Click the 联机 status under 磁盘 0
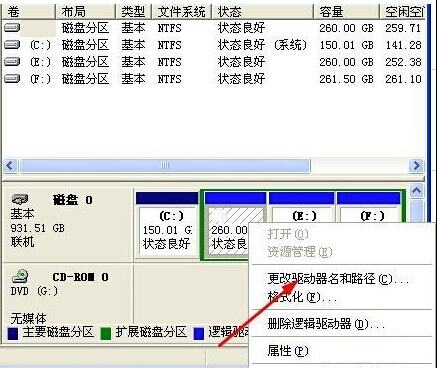The image size is (437, 368). [x=22, y=242]
